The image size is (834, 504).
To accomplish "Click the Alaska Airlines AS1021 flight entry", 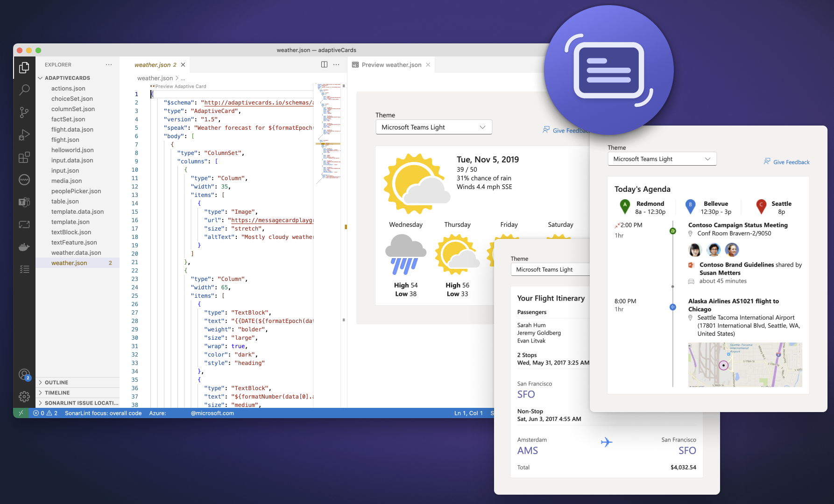I will coord(734,305).
